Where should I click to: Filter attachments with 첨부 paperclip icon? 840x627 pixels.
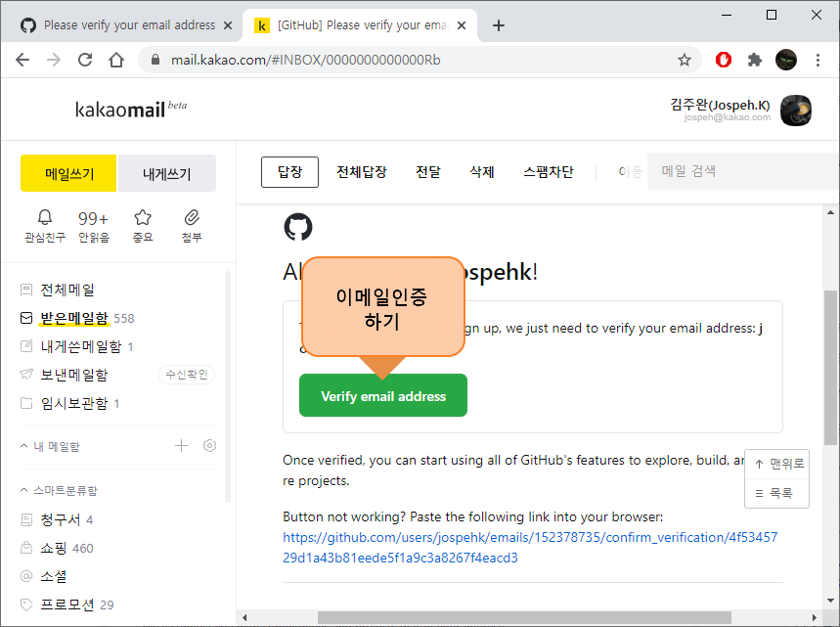click(x=192, y=226)
